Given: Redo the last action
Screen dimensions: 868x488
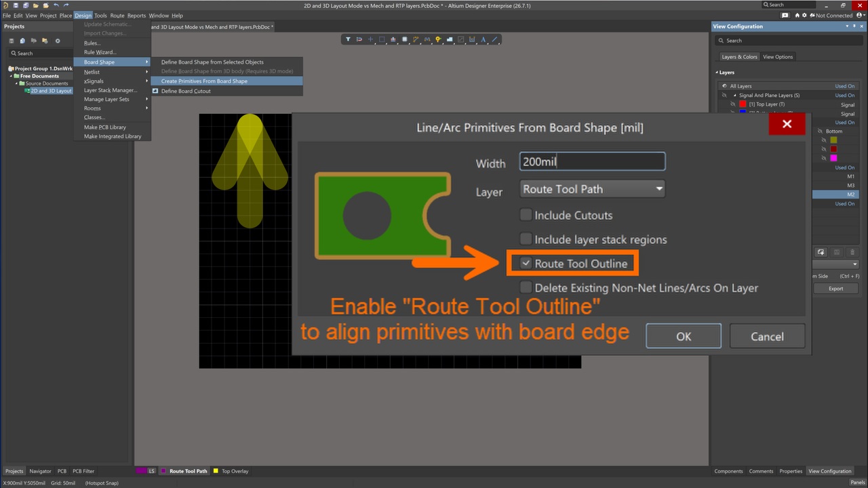Looking at the screenshot, I should (65, 5).
